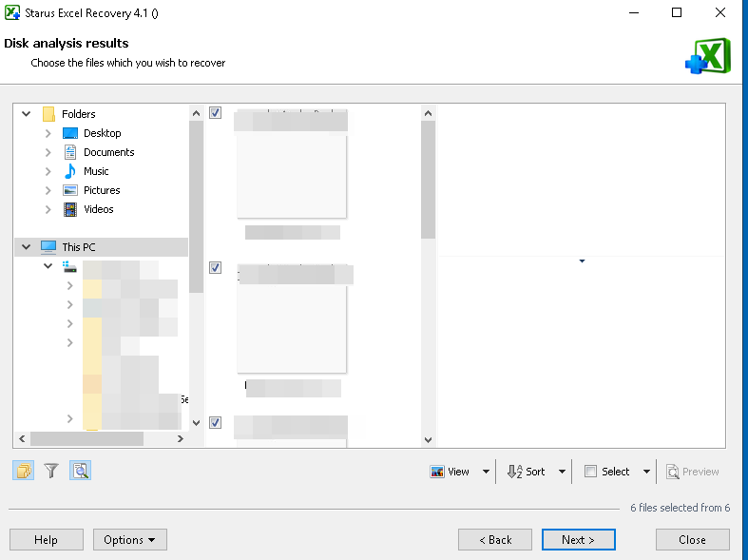Image resolution: width=748 pixels, height=560 pixels.
Task: Open the Options dropdown button
Action: point(130,540)
